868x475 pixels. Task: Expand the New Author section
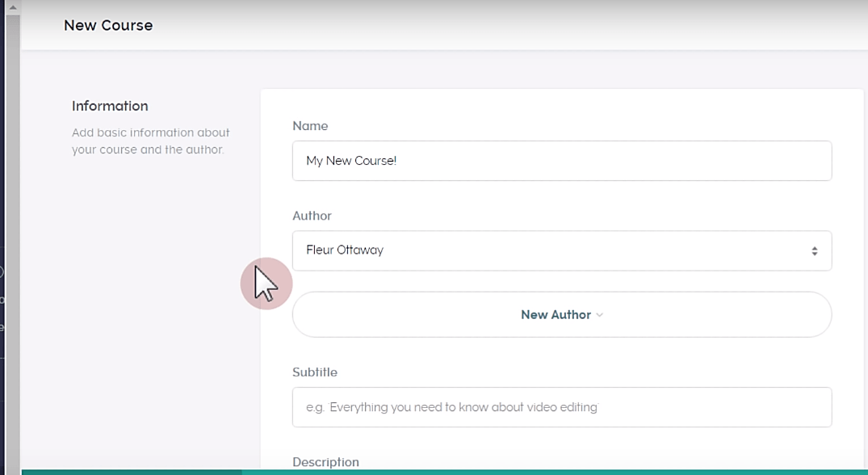561,315
